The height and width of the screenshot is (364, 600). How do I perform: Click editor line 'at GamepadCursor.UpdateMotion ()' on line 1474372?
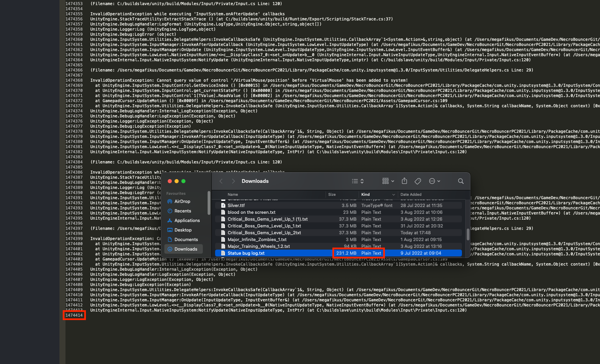271,101
